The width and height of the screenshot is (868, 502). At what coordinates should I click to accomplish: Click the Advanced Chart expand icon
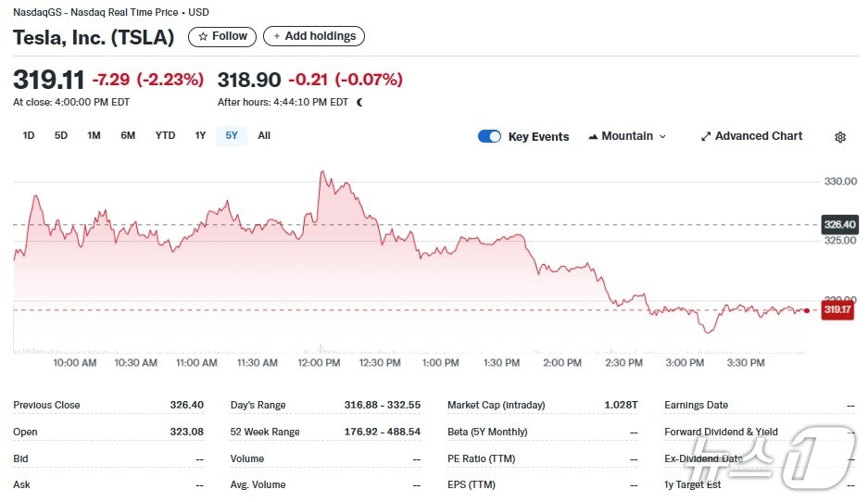click(x=706, y=136)
